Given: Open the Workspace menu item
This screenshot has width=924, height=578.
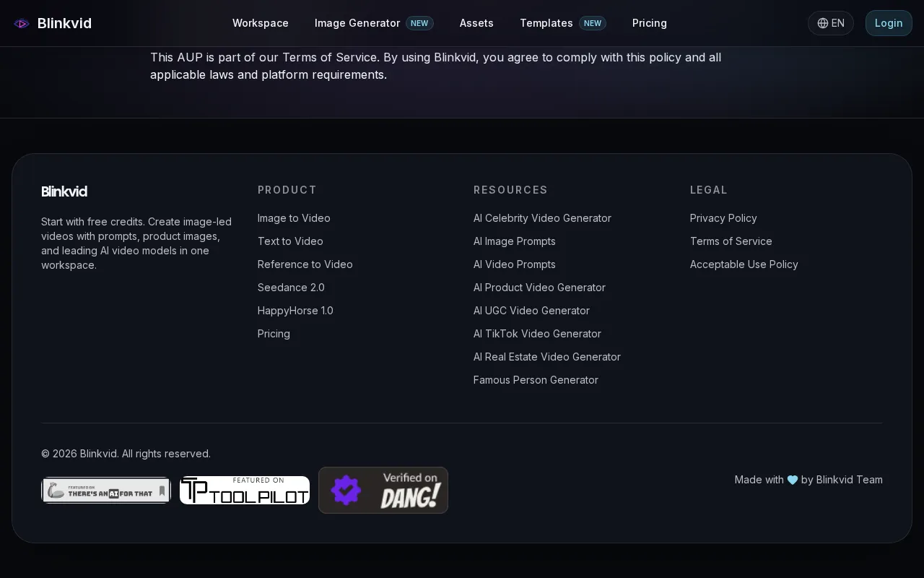Looking at the screenshot, I should [x=261, y=23].
